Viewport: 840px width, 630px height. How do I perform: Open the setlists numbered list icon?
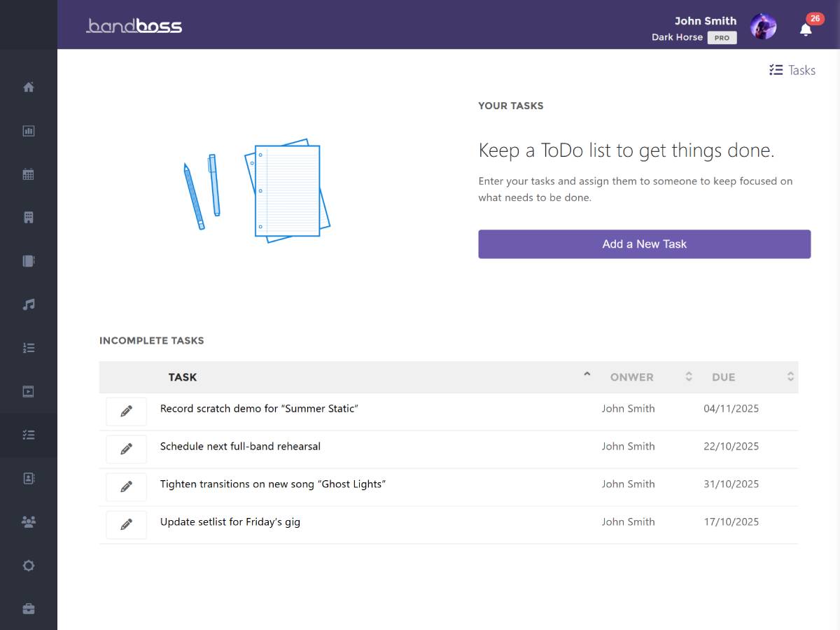pos(29,348)
